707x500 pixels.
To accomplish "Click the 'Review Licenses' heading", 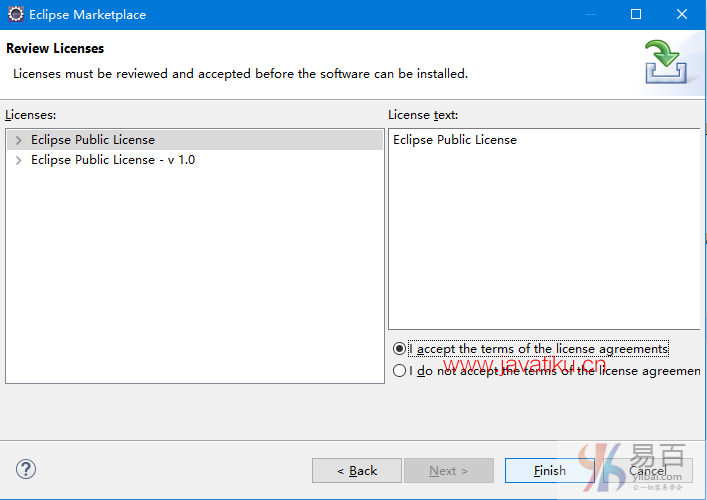I will point(55,48).
